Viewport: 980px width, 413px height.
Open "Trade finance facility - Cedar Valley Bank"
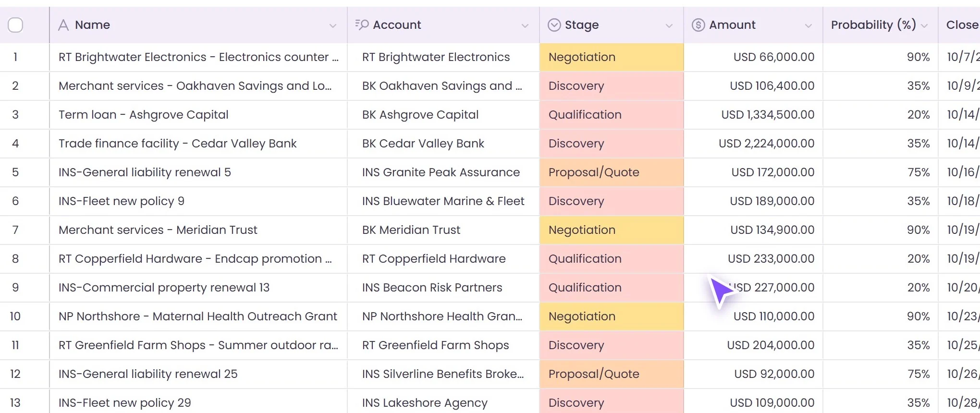tap(178, 144)
